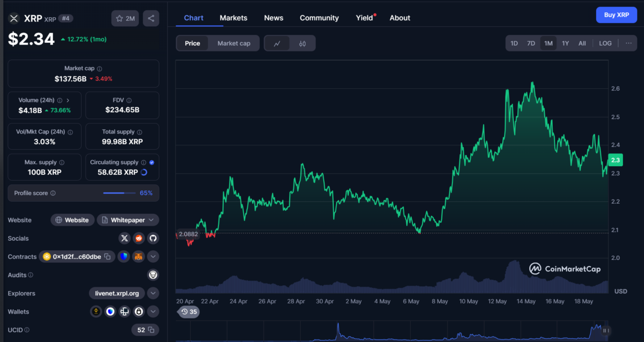Open the Yield tab

364,18
